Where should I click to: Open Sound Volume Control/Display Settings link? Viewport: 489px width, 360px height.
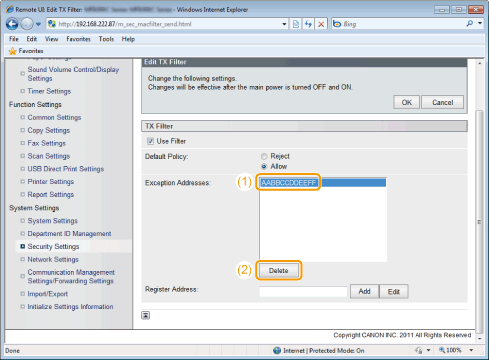point(73,74)
